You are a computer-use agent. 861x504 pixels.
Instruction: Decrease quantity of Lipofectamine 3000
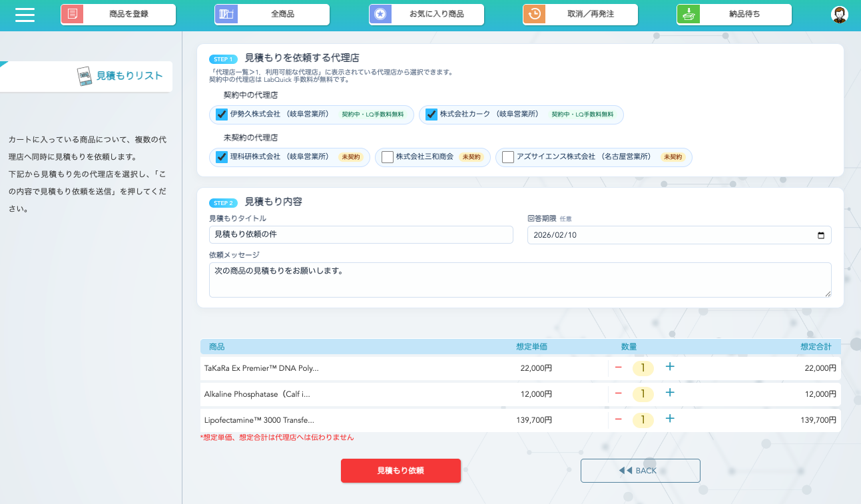618,419
